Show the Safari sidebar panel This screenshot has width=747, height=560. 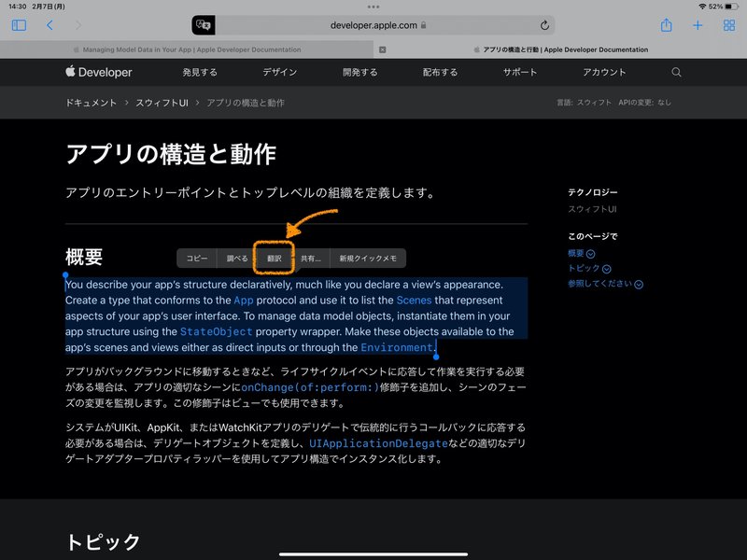point(19,25)
